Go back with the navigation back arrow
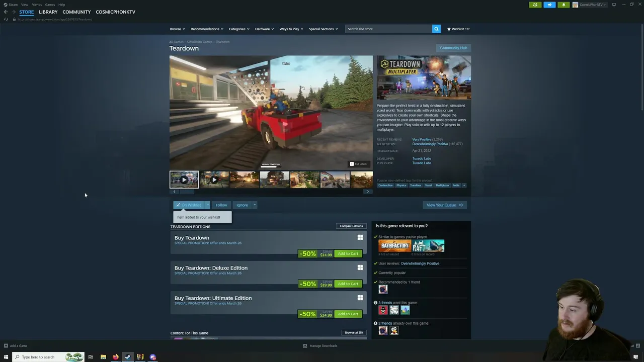This screenshot has height=362, width=644. (6, 12)
